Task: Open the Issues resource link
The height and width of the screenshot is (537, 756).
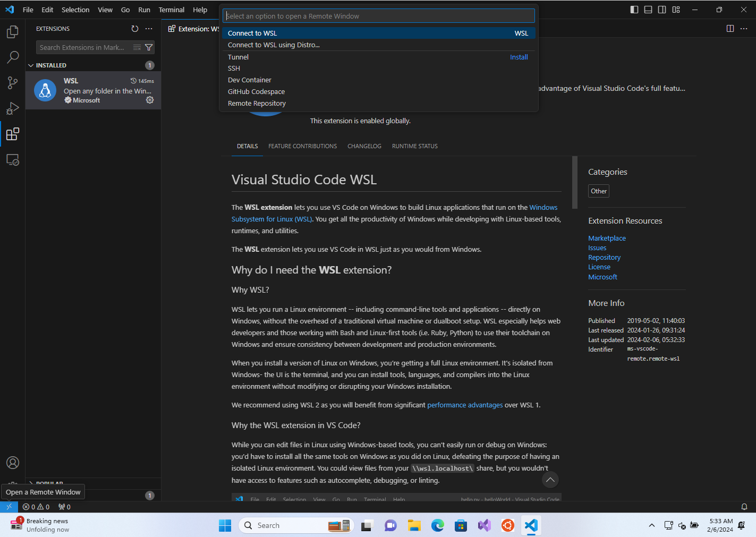Action: 597,248
